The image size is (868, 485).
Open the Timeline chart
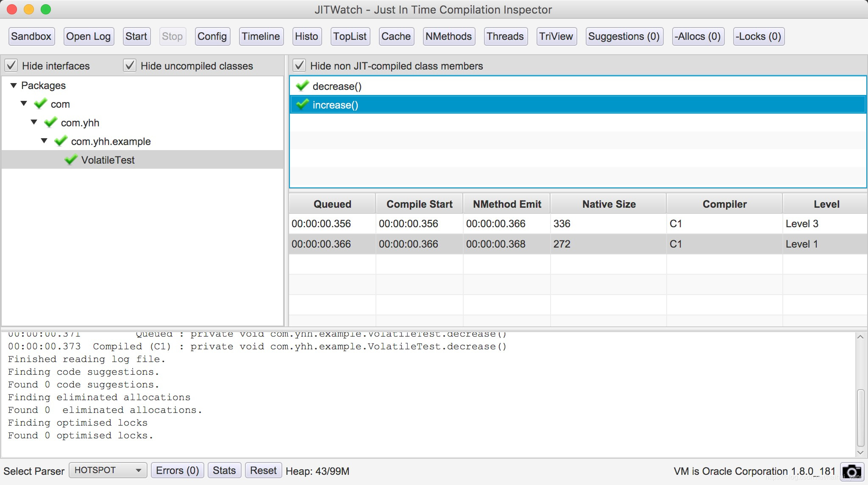[x=261, y=36]
